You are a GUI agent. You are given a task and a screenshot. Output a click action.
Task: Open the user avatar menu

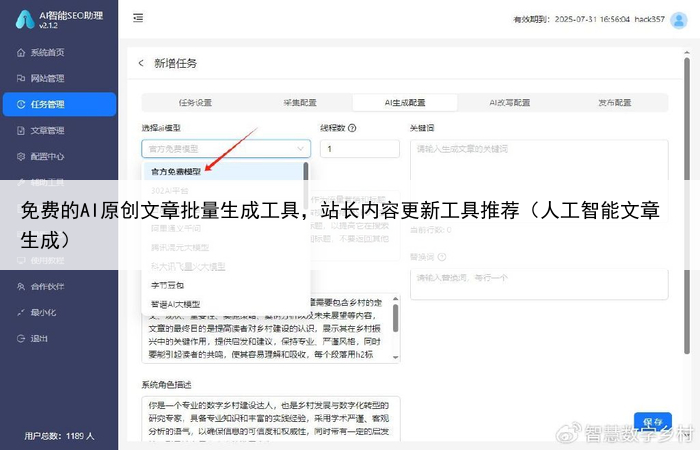pos(679,20)
